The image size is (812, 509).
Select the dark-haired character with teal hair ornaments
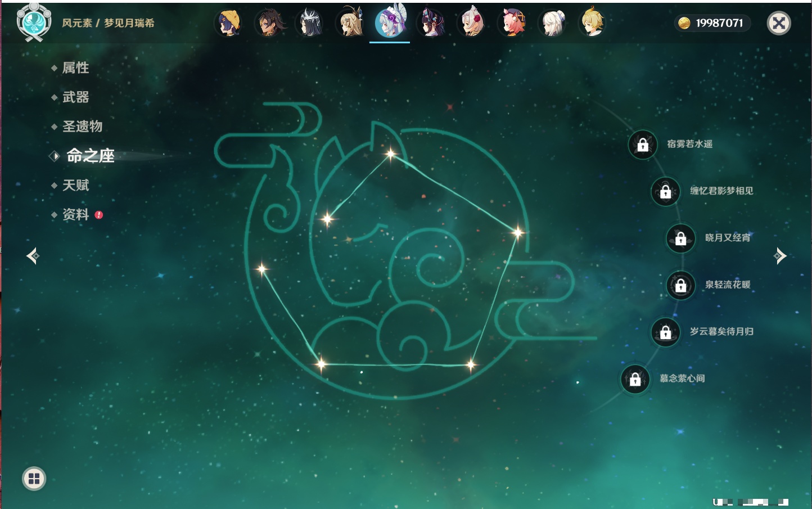pyautogui.click(x=431, y=23)
